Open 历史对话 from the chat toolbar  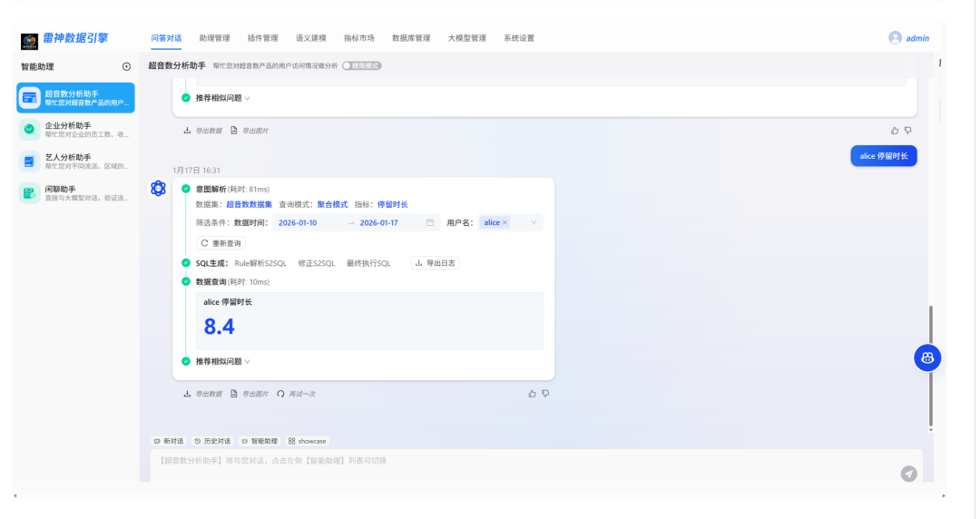(x=212, y=442)
